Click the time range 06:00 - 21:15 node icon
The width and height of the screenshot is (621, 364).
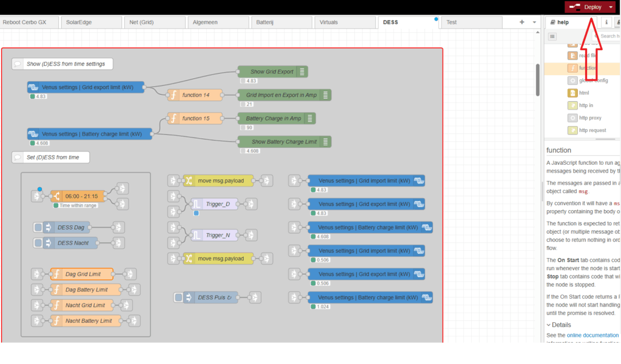56,196
